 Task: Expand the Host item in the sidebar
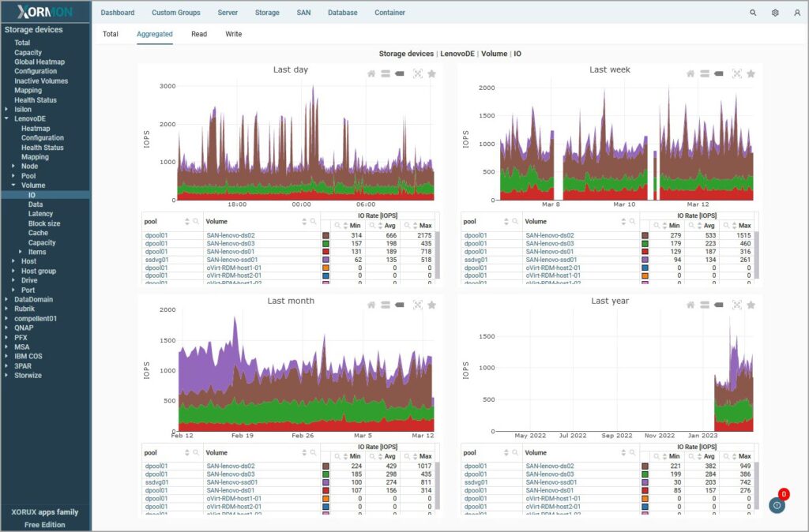pos(15,261)
